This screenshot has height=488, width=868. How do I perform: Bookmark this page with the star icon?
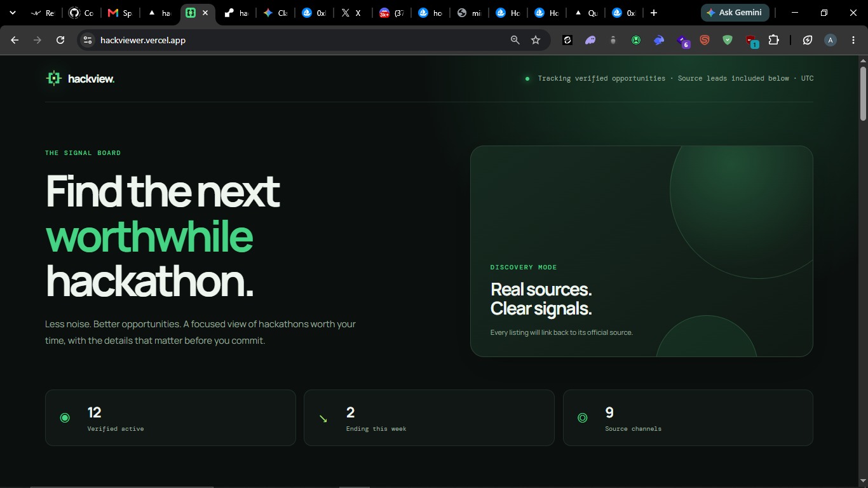(x=536, y=40)
